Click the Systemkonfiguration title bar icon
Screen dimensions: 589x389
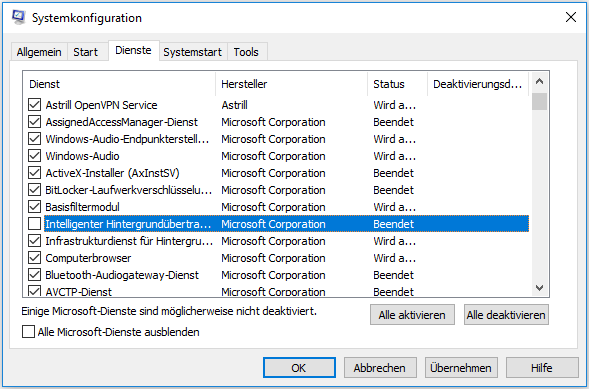[x=18, y=17]
